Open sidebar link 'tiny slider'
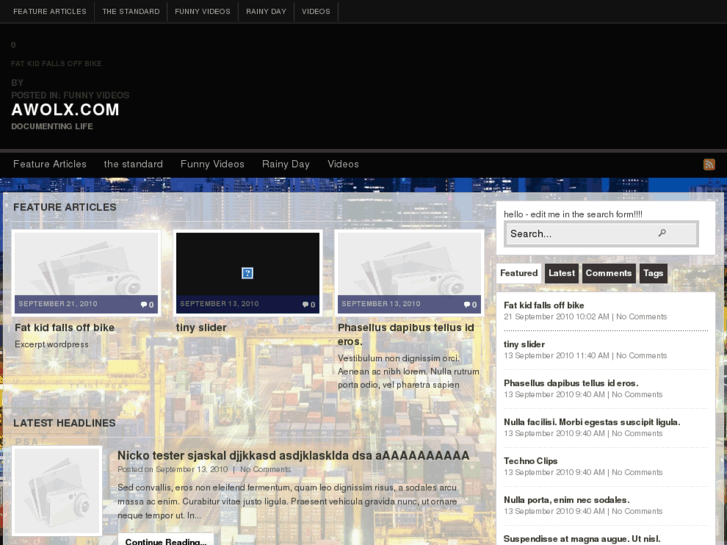727x545 pixels. point(524,344)
